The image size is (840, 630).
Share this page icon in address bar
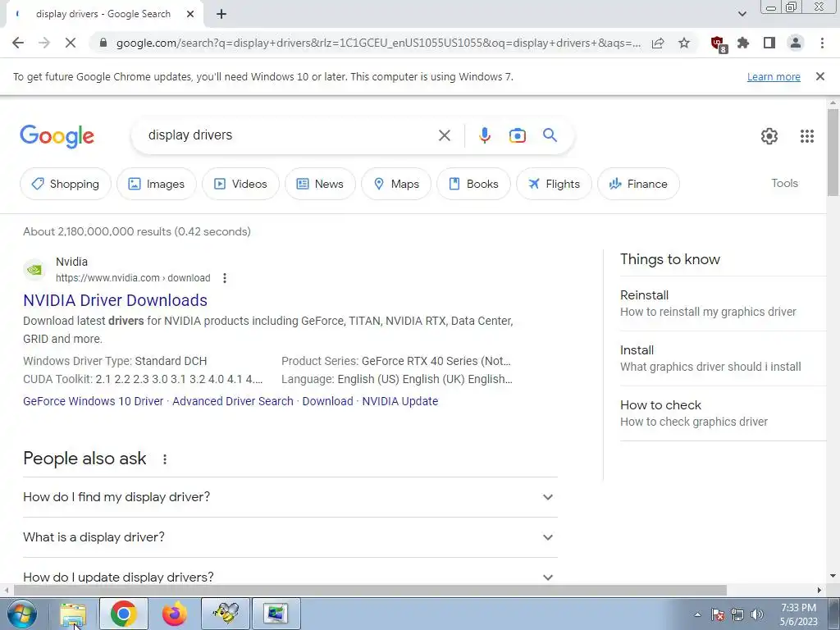pos(658,43)
